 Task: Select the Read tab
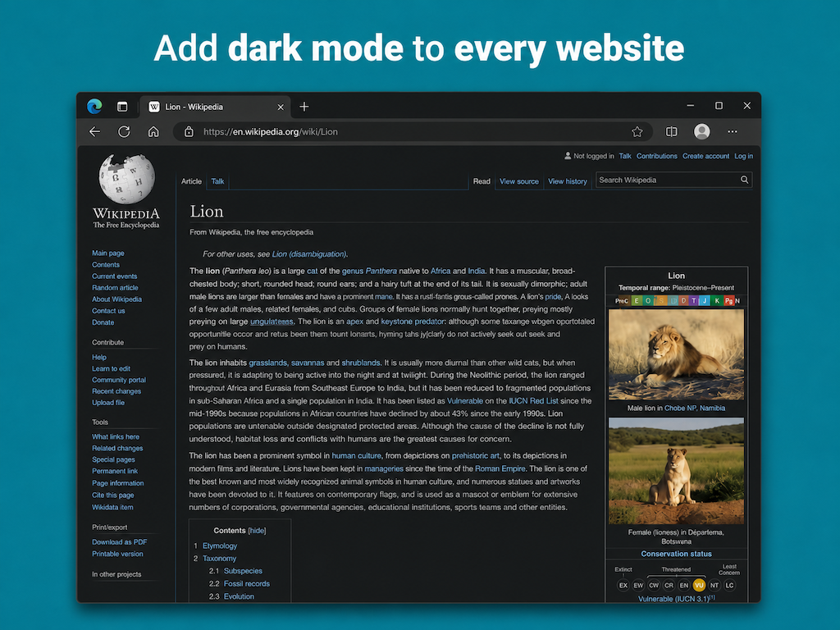tap(482, 181)
